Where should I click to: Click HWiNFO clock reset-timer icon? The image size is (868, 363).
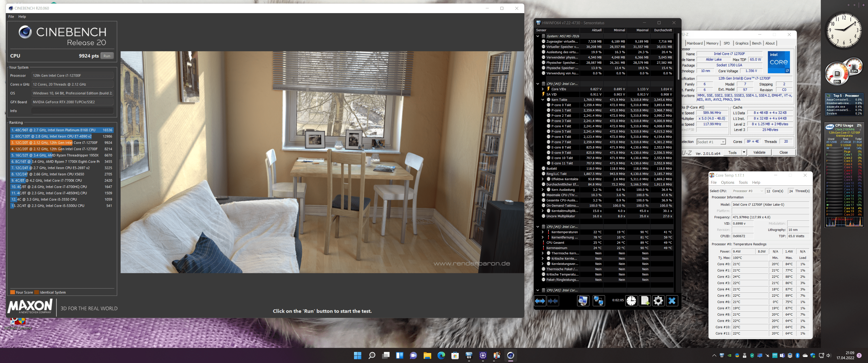631,301
